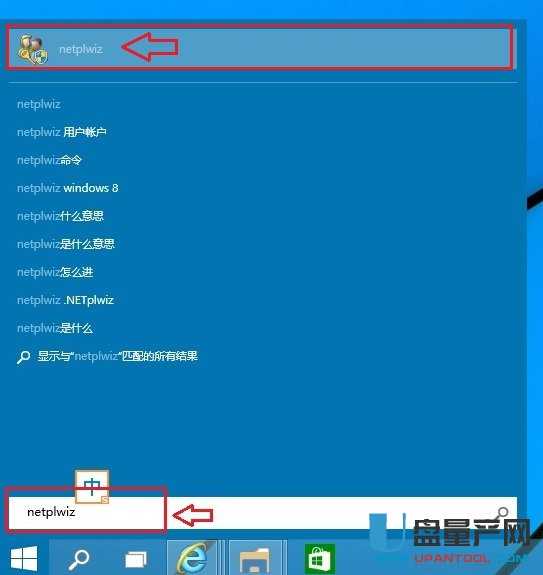Screen dimensions: 543x575
Task: Click the taskbar search magnifier icon
Action: (x=79, y=559)
